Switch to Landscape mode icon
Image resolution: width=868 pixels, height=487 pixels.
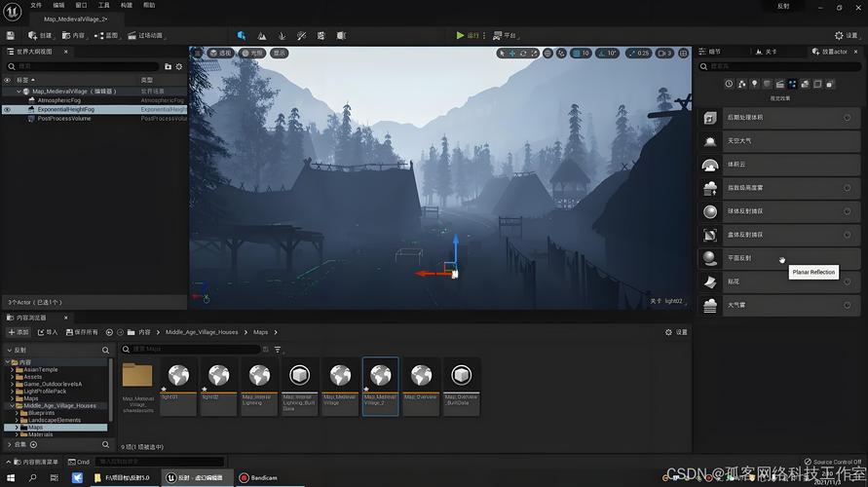(262, 35)
